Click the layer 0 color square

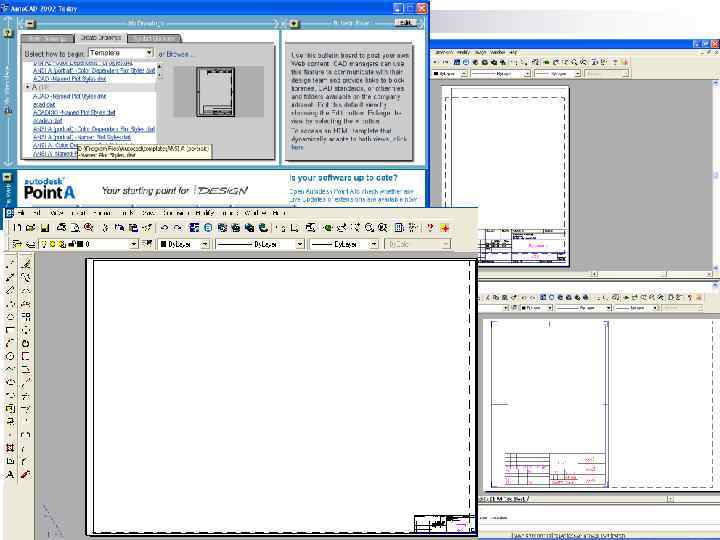79,244
